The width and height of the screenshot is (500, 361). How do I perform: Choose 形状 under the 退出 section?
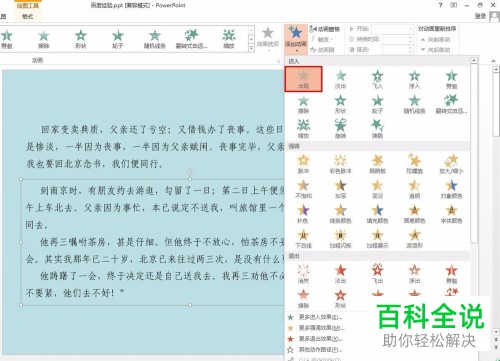click(340, 298)
